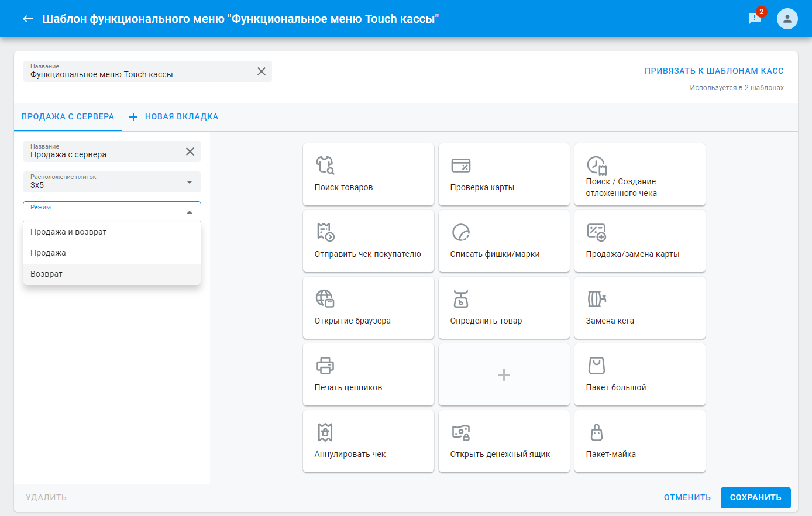Click the Проверка карты tile icon

[x=460, y=166]
